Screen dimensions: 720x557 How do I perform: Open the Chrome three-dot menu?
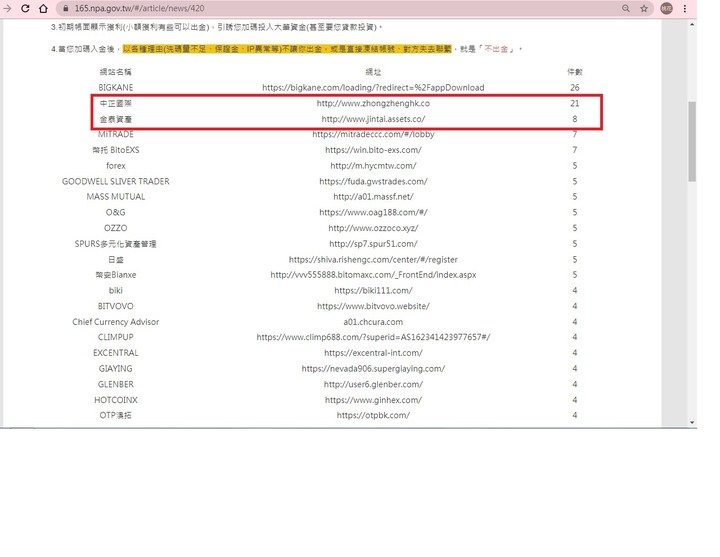685,8
